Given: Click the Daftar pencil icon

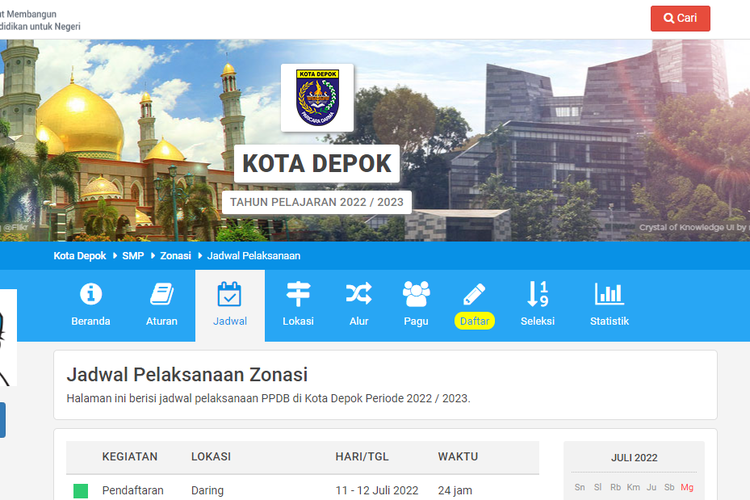Looking at the screenshot, I should (474, 293).
